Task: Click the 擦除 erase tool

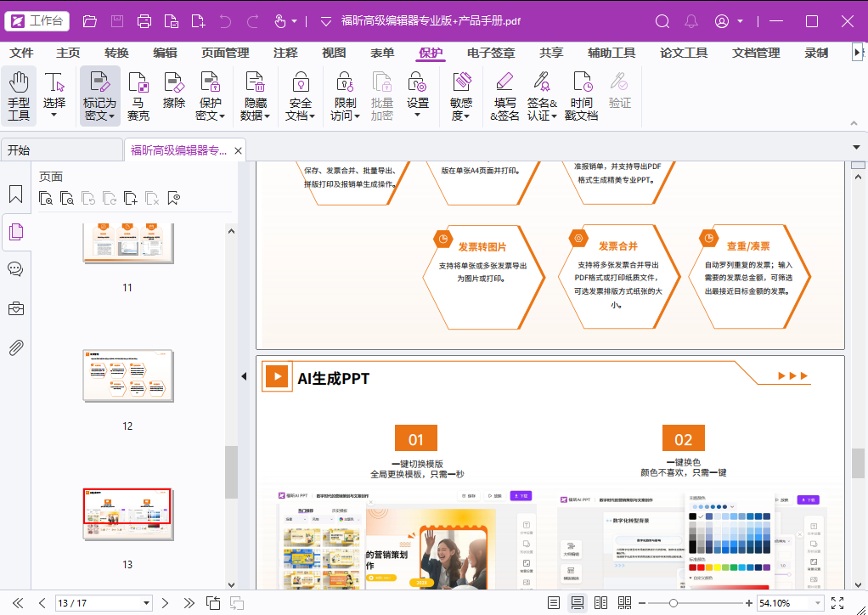Action: point(174,90)
